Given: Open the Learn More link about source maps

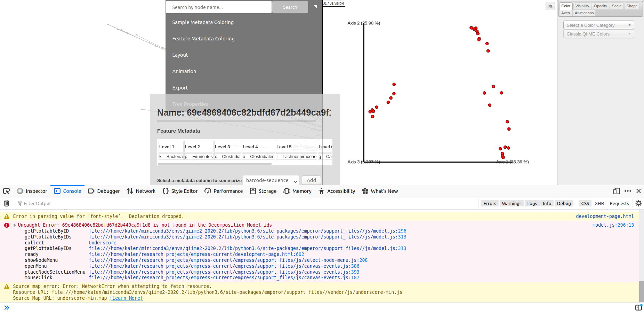Looking at the screenshot, I should pos(126,298).
